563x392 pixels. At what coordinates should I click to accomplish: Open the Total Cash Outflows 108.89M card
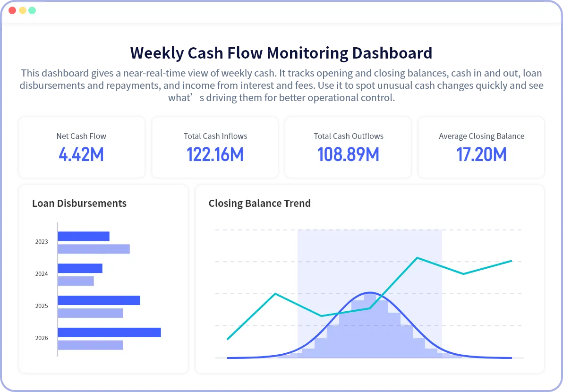pos(348,147)
